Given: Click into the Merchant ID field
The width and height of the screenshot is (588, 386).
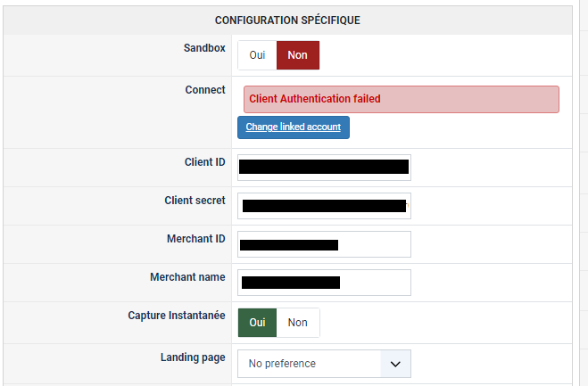Looking at the screenshot, I should point(324,244).
